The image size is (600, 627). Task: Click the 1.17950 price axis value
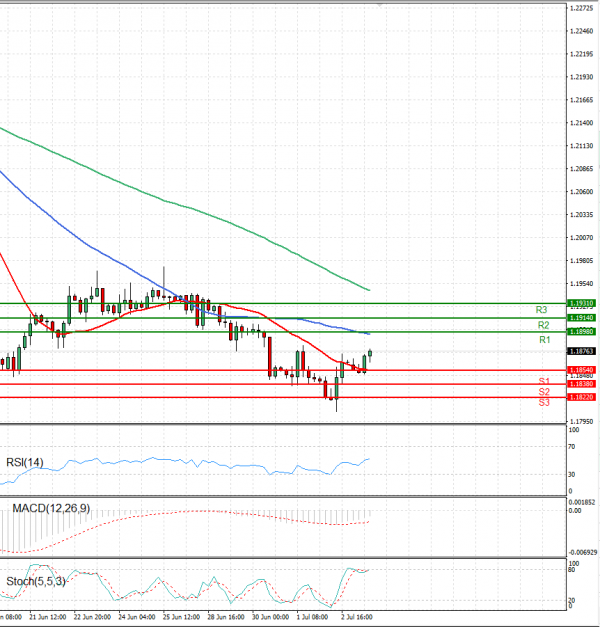[582, 421]
